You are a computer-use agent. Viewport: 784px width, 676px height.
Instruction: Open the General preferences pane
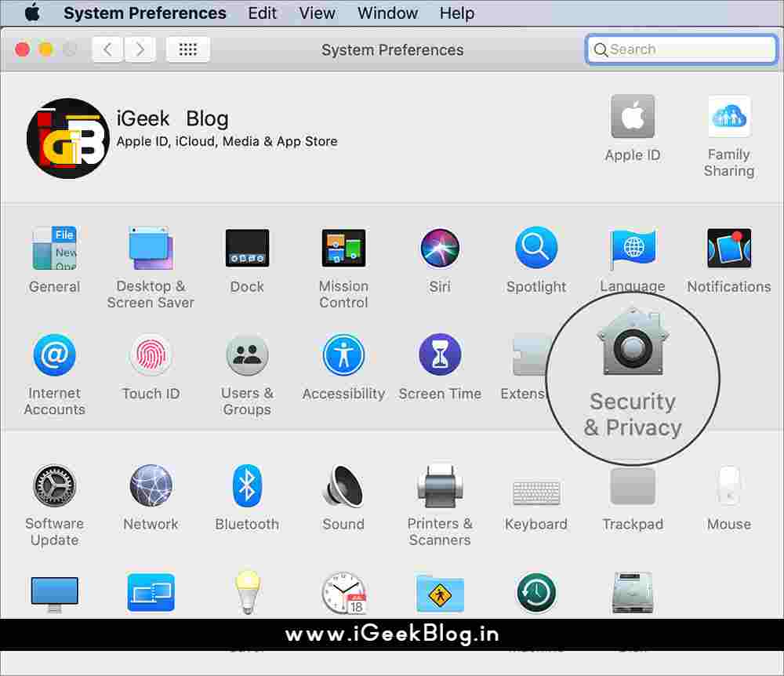pyautogui.click(x=55, y=260)
